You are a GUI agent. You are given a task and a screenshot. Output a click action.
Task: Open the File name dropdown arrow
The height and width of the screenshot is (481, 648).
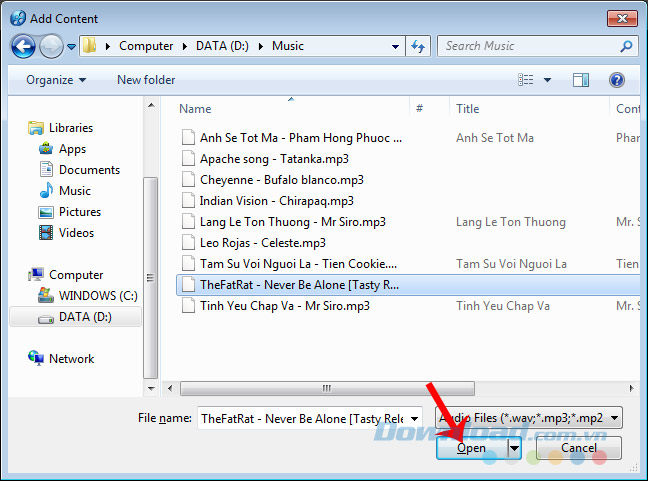click(414, 419)
